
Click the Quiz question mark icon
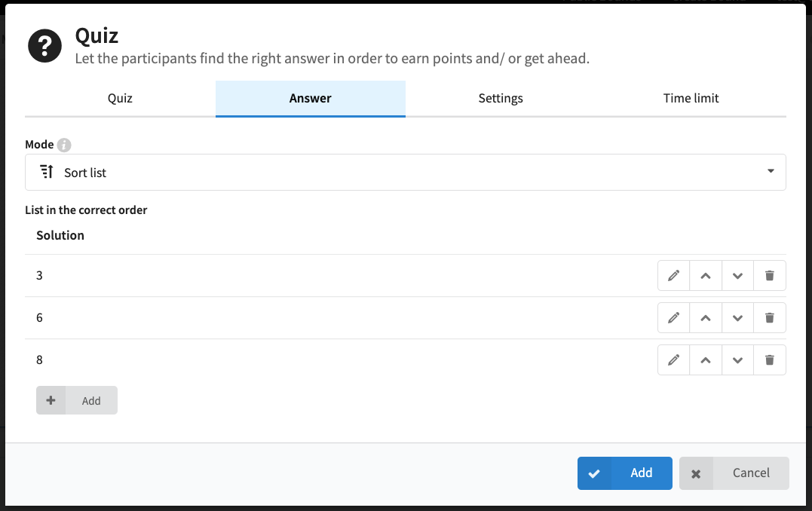(44, 45)
